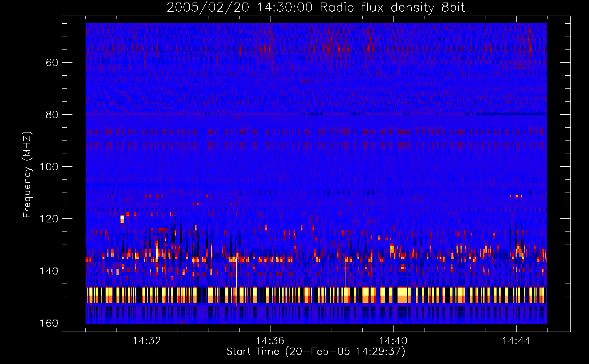The image size is (589, 364).
Task: Click the 140 frequency tick label
Action: pyautogui.click(x=49, y=271)
